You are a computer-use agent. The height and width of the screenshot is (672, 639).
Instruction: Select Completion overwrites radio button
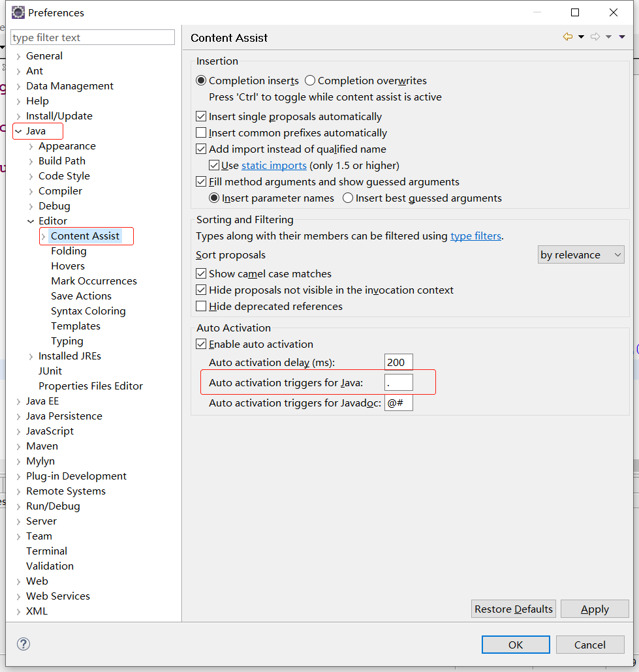click(x=310, y=80)
